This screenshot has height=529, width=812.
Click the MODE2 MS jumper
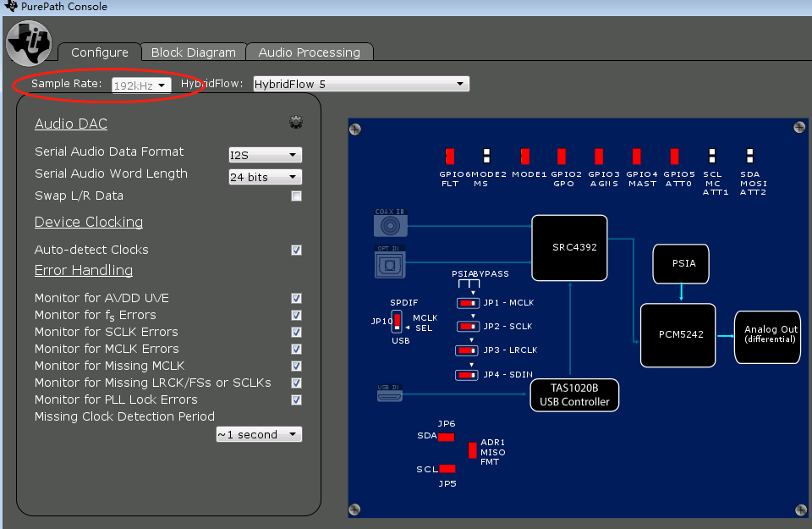click(x=486, y=156)
